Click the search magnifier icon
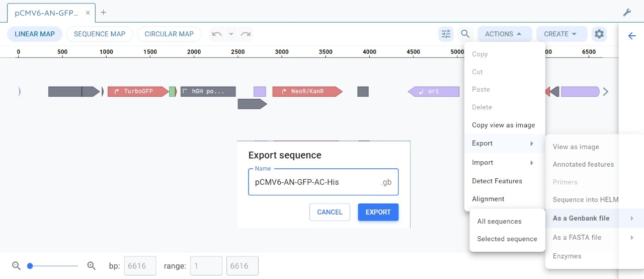Image resolution: width=644 pixels, height=279 pixels. click(x=465, y=34)
